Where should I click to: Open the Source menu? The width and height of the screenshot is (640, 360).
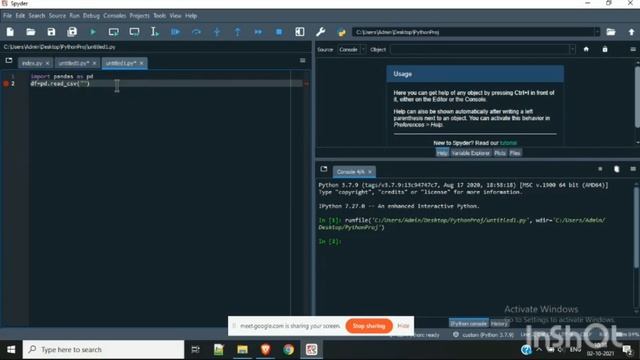[x=57, y=16]
